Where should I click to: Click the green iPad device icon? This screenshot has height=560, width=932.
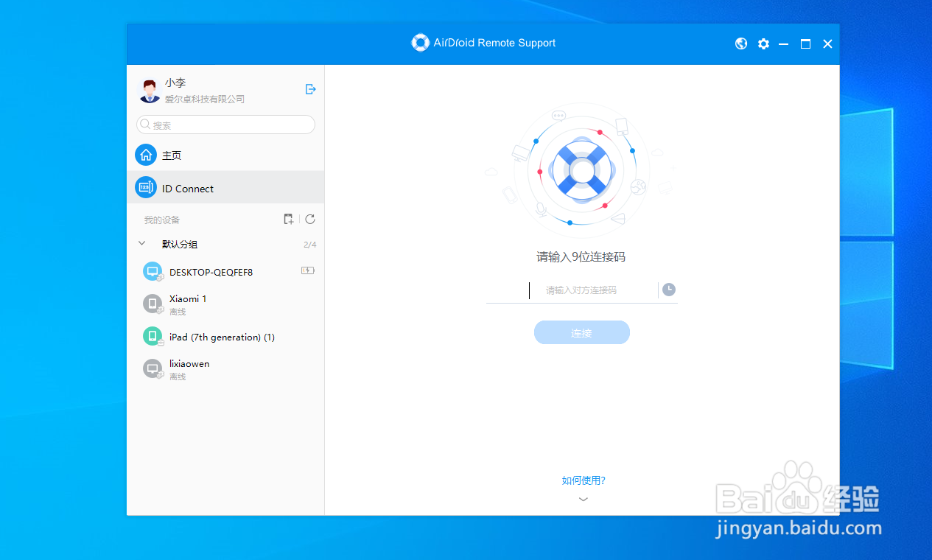point(153,336)
